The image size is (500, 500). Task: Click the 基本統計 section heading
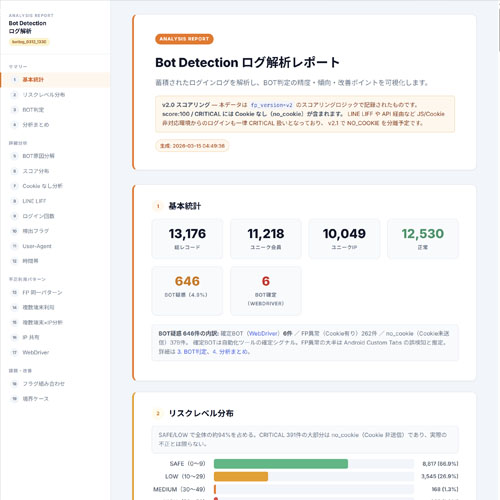coord(184,206)
